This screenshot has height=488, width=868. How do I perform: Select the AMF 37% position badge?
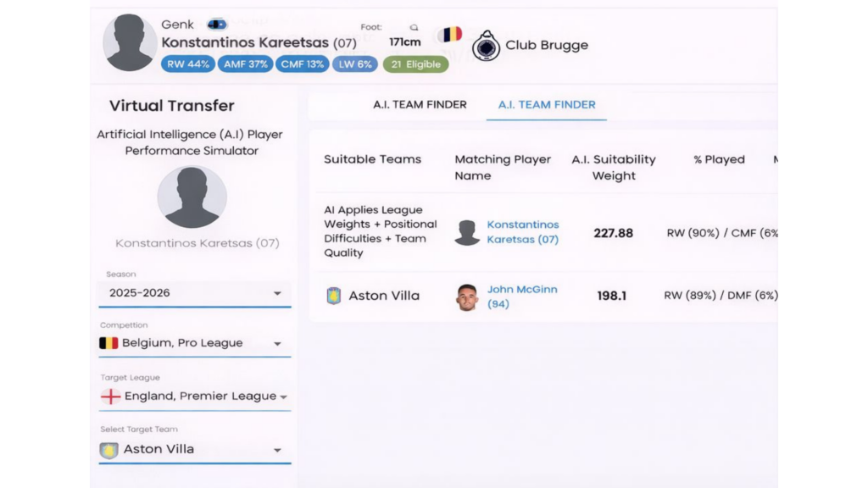245,64
